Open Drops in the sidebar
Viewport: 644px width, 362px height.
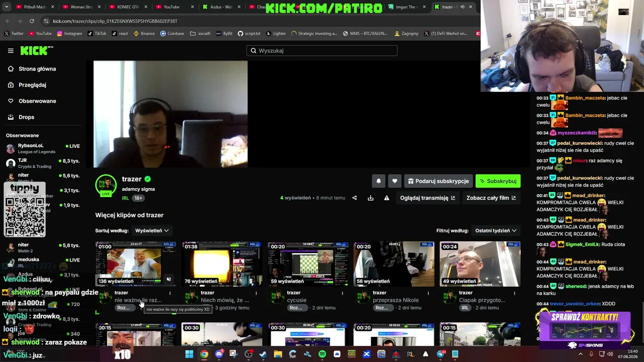pos(21,117)
